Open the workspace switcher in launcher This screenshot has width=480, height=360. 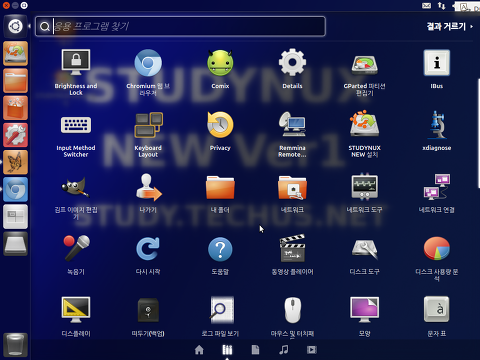point(15,217)
